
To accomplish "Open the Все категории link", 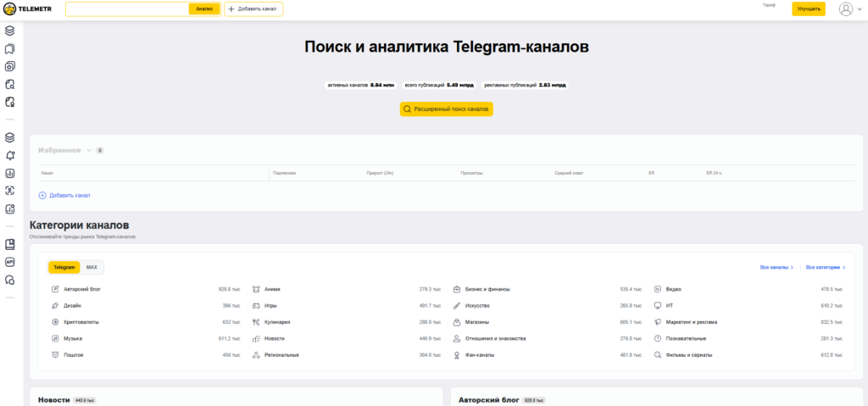I will (826, 268).
